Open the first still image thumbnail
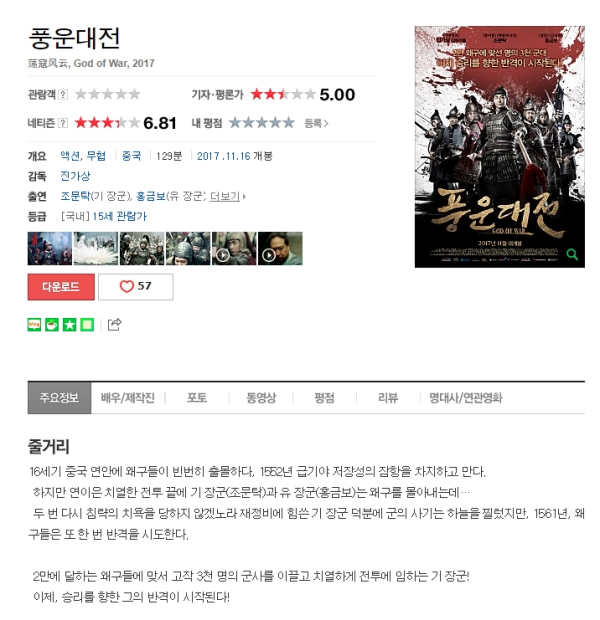This screenshot has width=600, height=620. [x=50, y=248]
